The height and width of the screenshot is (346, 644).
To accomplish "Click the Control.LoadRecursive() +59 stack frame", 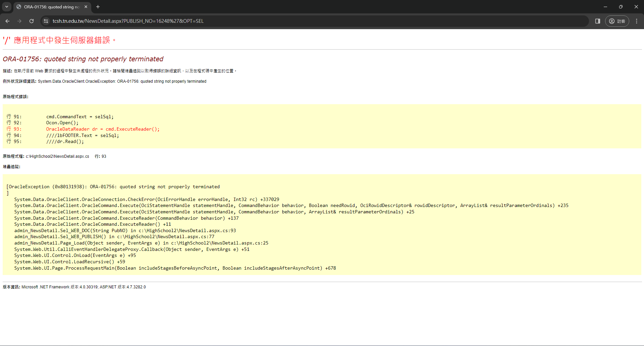I will click(x=70, y=262).
